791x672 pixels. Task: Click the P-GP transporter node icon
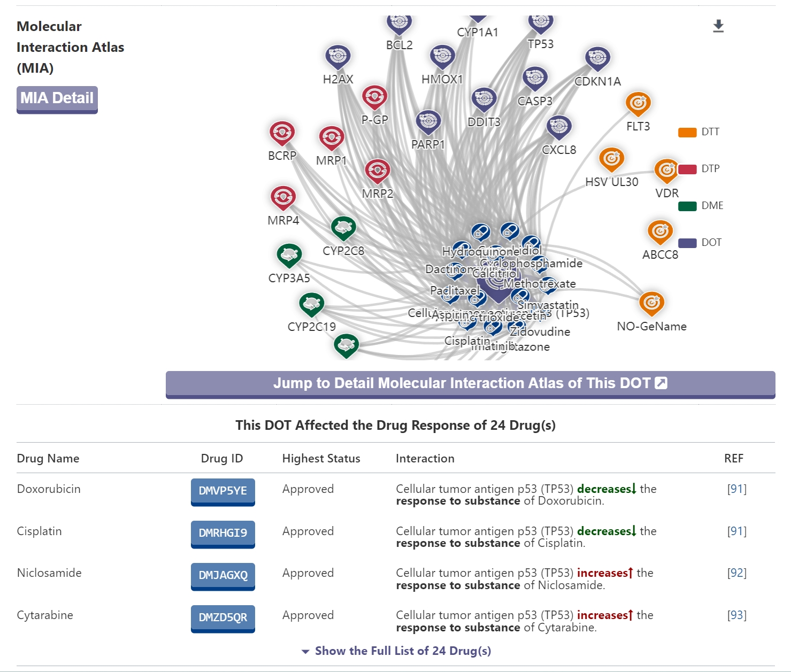(x=374, y=97)
